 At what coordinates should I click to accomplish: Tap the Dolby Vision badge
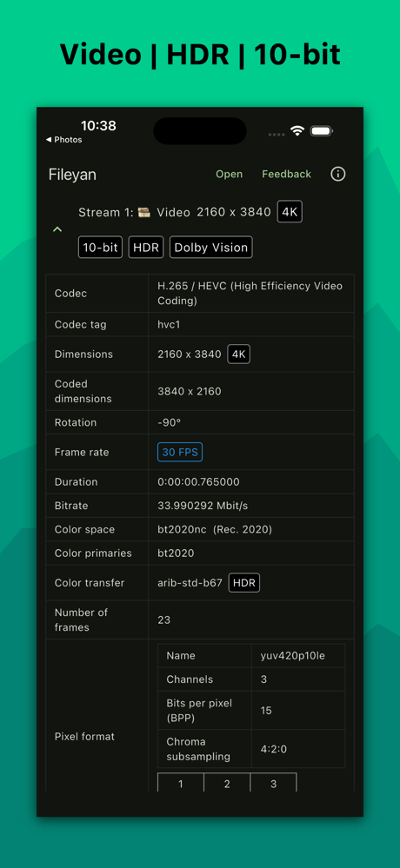click(x=211, y=248)
